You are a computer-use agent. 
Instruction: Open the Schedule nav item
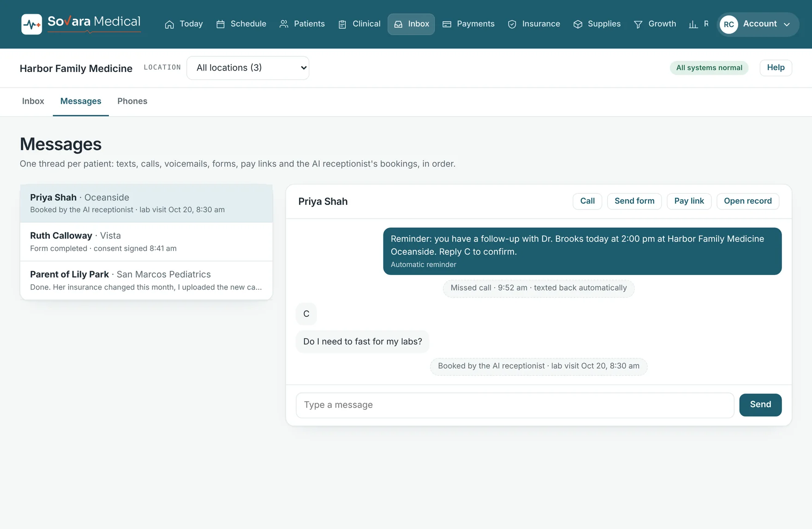pos(241,24)
